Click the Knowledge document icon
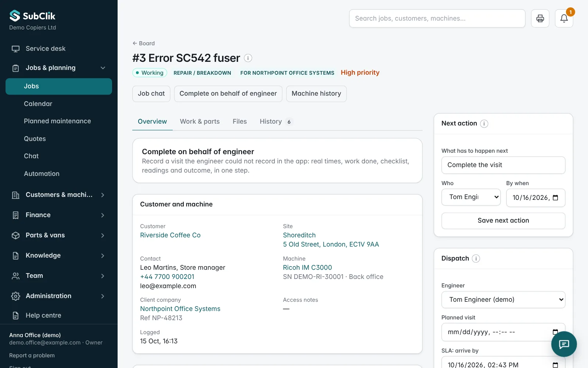The image size is (588, 368). tap(15, 256)
